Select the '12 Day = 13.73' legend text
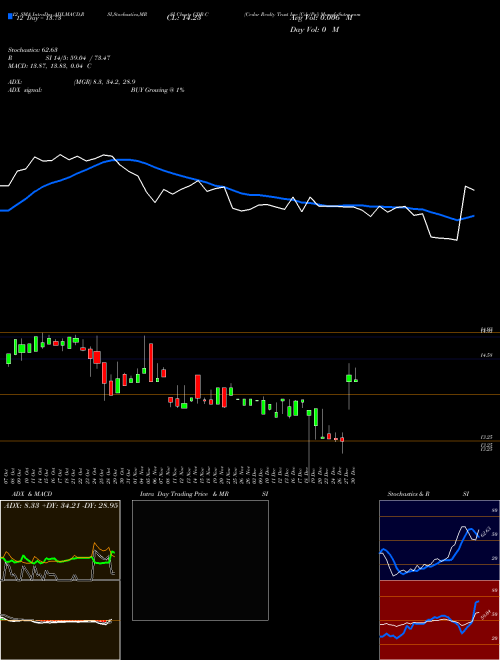Screen dimensions: 500x660 click(x=38, y=18)
